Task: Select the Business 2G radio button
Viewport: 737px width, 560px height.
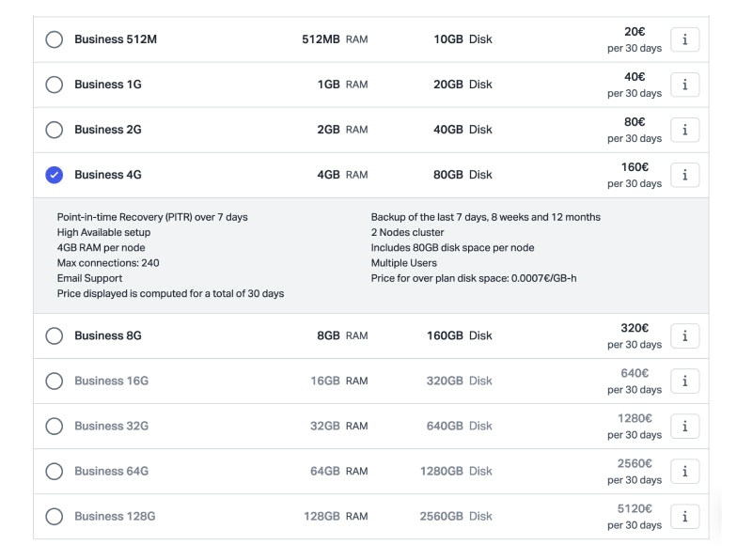Action: click(55, 130)
